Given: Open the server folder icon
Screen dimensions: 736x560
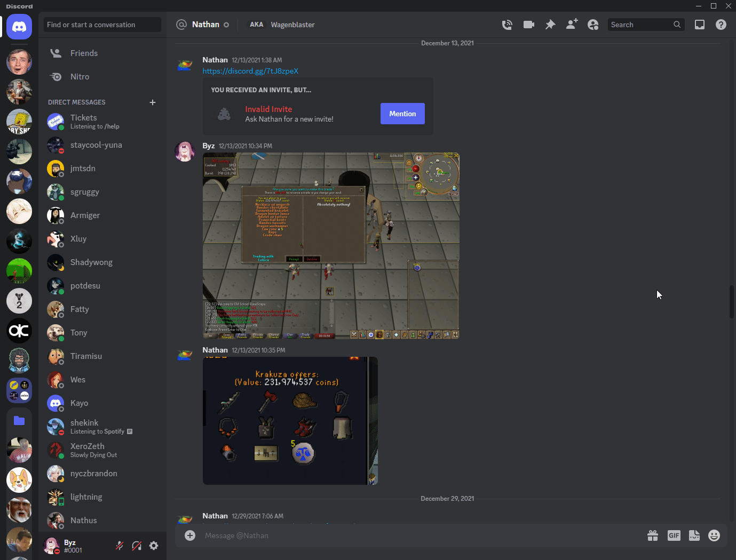Looking at the screenshot, I should pyautogui.click(x=19, y=420).
